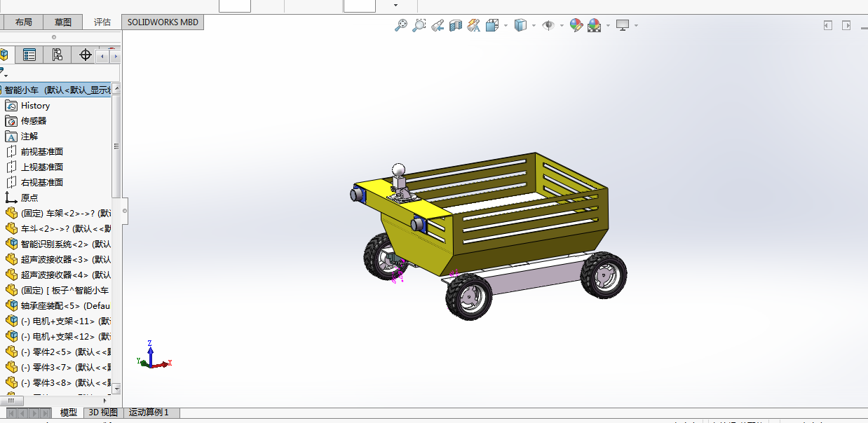The height and width of the screenshot is (423, 868).
Task: Switch to the 运动算例 1 tab
Action: 149,412
